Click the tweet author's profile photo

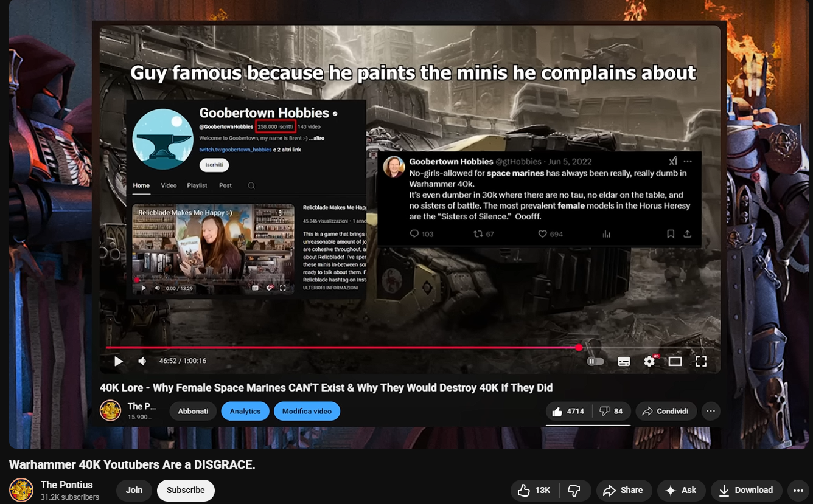click(393, 167)
